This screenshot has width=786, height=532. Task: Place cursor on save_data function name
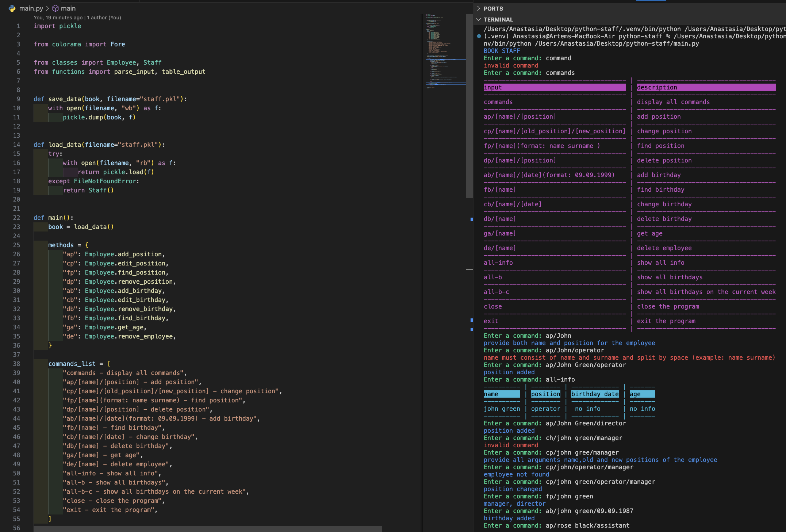(x=65, y=99)
